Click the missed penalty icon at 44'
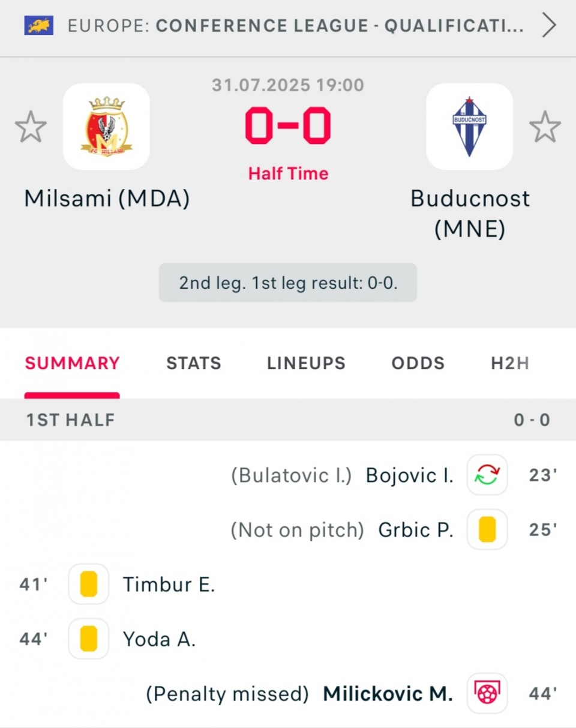Screen dimensions: 576x728 pos(487,693)
